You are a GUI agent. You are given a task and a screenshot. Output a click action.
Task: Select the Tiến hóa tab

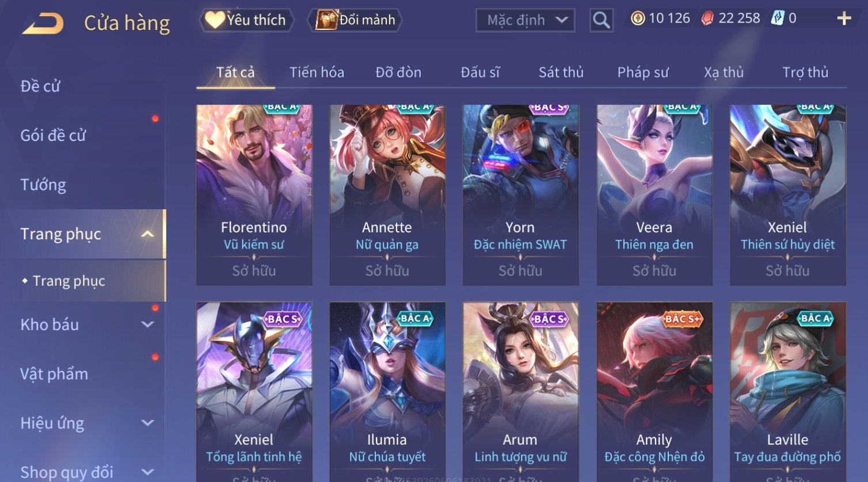317,72
